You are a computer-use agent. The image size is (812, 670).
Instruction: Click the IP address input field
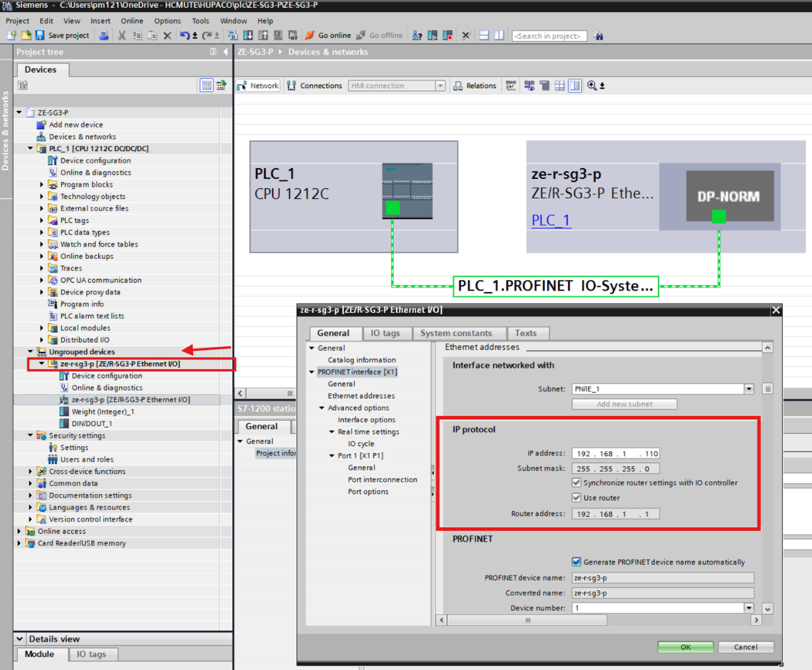click(x=616, y=453)
